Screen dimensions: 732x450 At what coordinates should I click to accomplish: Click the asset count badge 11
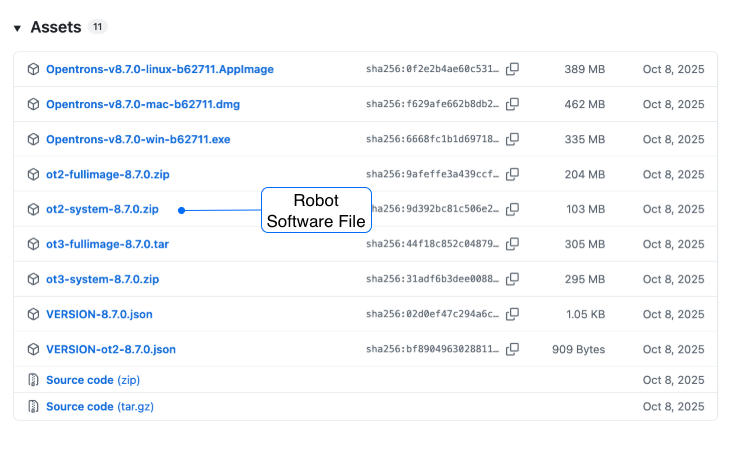click(x=98, y=27)
